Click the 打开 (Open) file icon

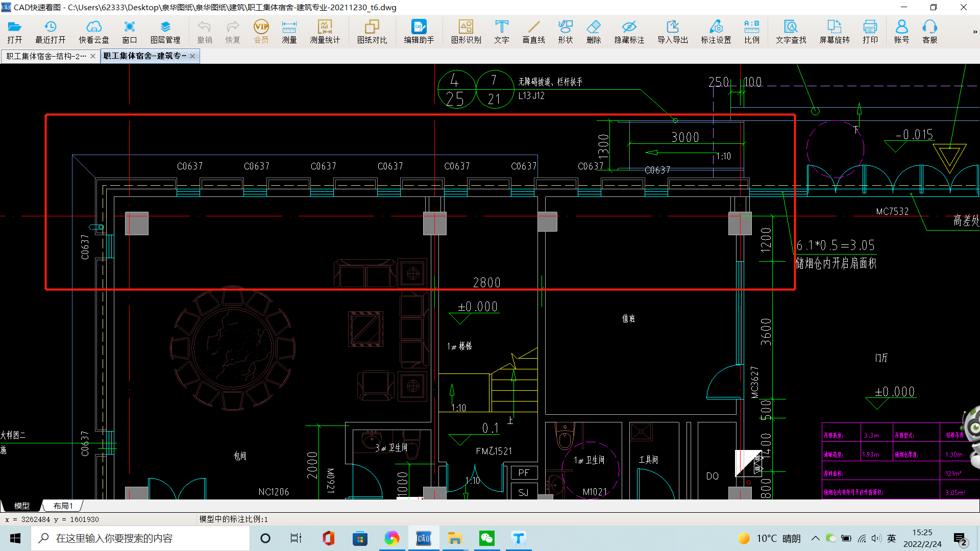[x=14, y=32]
